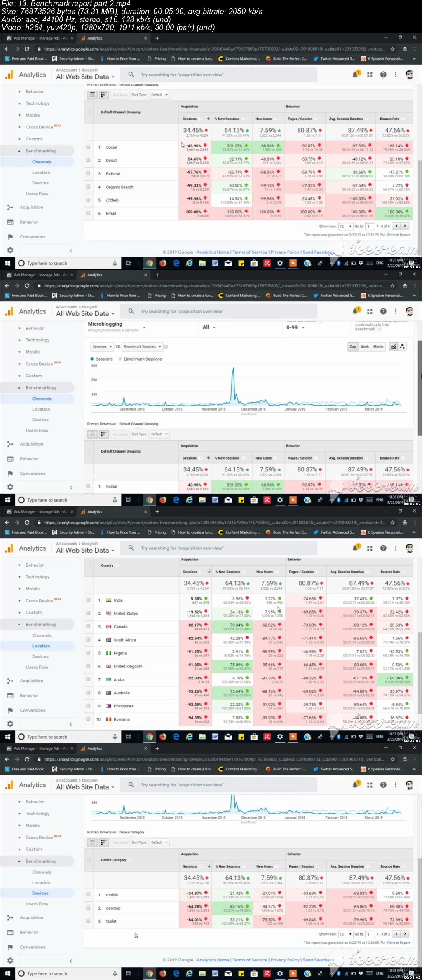The height and width of the screenshot is (980, 422).
Task: Open Show rows dropdown beside 1-6 of 6
Action: (x=345, y=226)
